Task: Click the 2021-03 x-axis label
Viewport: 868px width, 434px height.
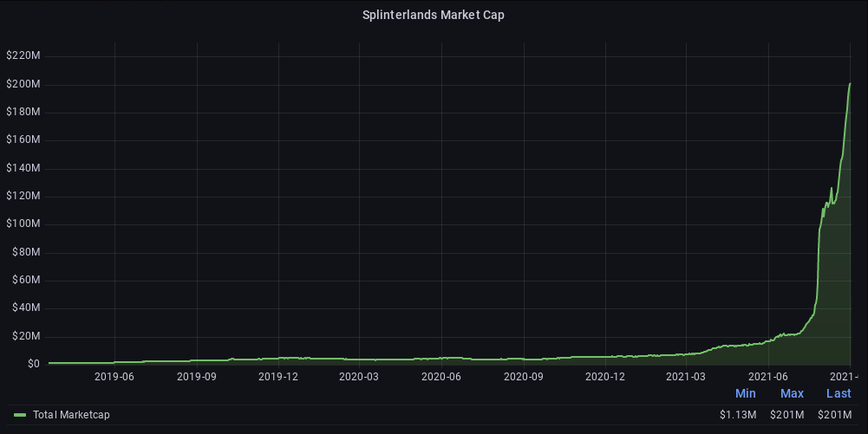Action: tap(686, 377)
